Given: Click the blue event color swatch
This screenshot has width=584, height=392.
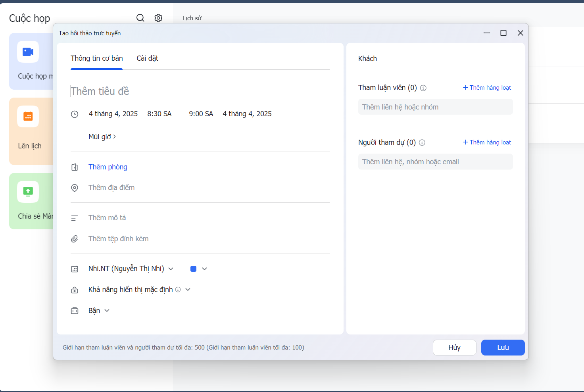Looking at the screenshot, I should point(194,269).
